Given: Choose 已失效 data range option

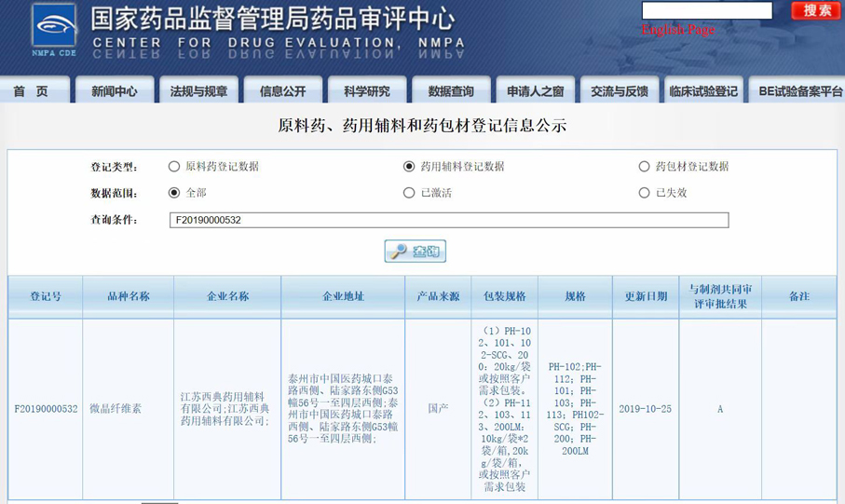Looking at the screenshot, I should point(644,193).
